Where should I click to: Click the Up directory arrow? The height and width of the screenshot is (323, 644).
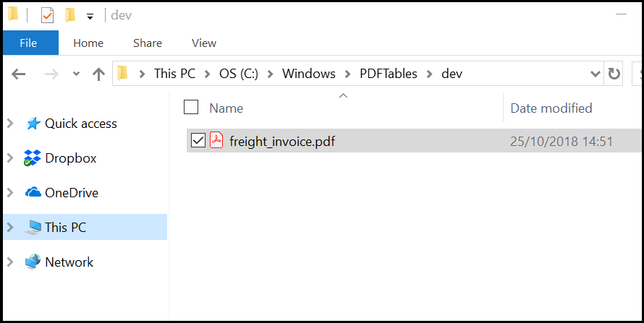(x=98, y=74)
